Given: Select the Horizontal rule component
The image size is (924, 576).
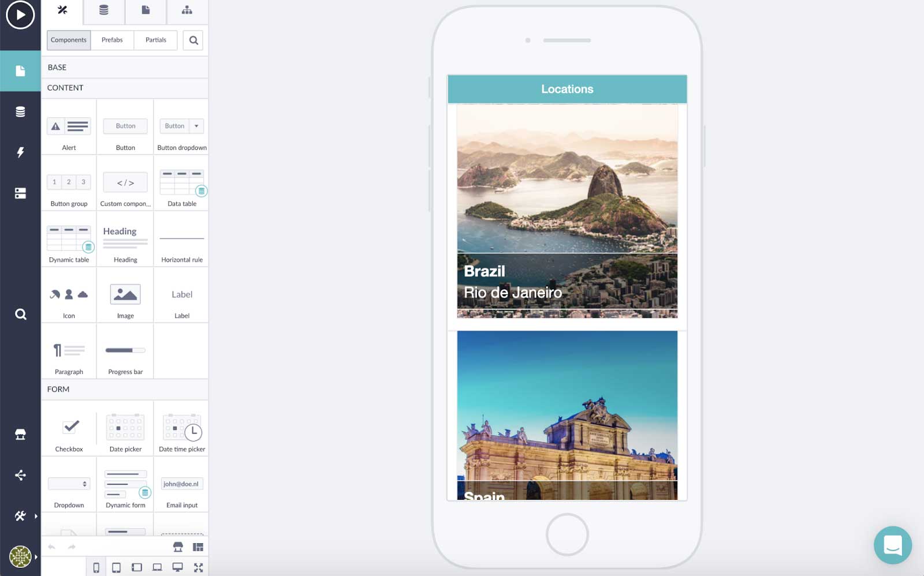Looking at the screenshot, I should click(x=181, y=239).
